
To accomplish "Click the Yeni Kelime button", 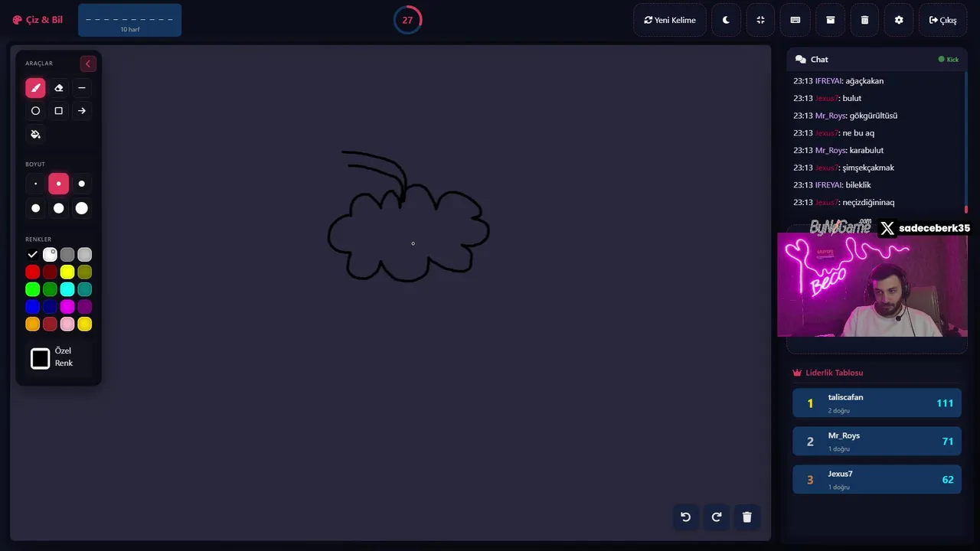I will [670, 20].
